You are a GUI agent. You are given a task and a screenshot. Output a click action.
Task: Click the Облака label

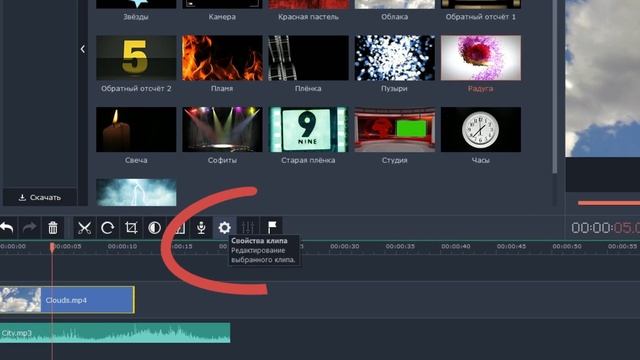pyautogui.click(x=395, y=17)
